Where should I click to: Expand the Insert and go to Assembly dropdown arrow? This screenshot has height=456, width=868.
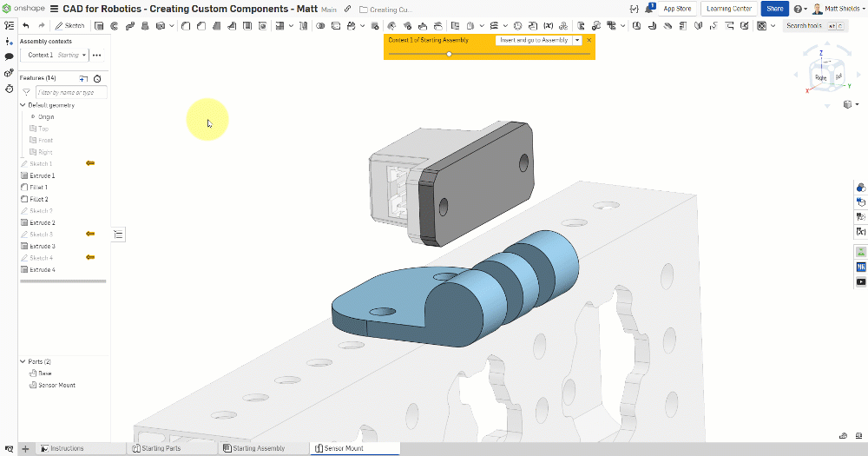pyautogui.click(x=577, y=41)
